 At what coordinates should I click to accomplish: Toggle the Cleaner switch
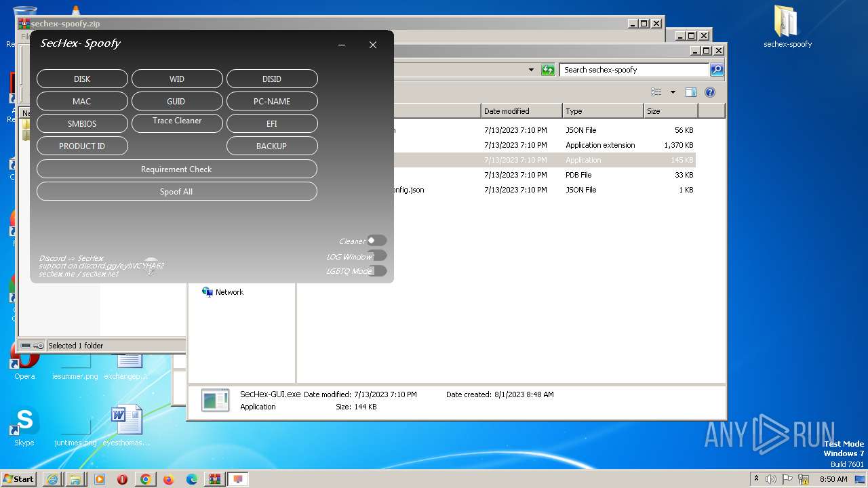coord(377,241)
